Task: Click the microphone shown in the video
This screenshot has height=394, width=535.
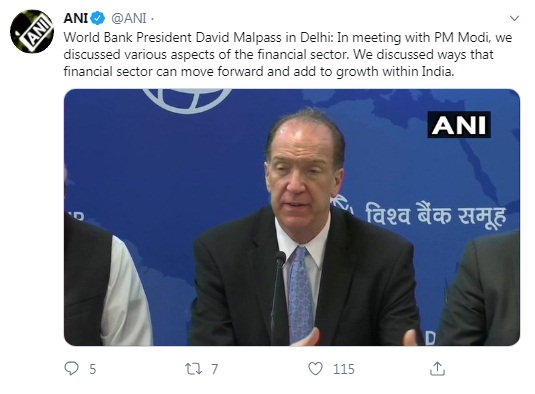Action: click(280, 297)
